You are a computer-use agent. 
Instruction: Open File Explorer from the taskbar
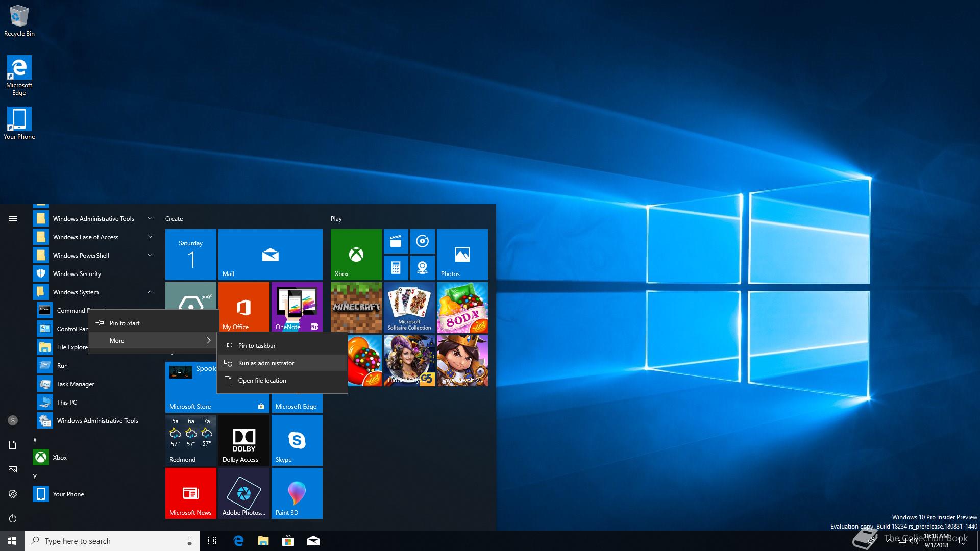click(263, 541)
